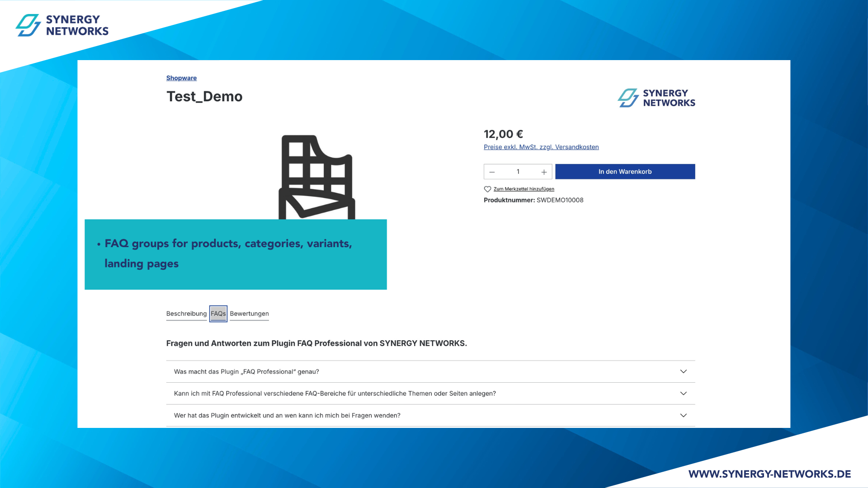Screen dimensions: 868x488
Task: Switch to the Beschreibung tab
Action: pos(186,314)
